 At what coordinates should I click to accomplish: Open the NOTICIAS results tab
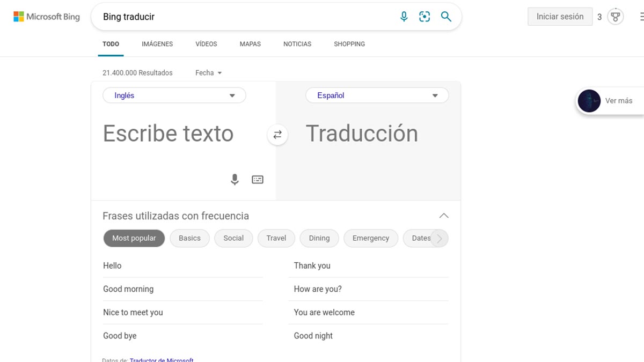click(297, 43)
